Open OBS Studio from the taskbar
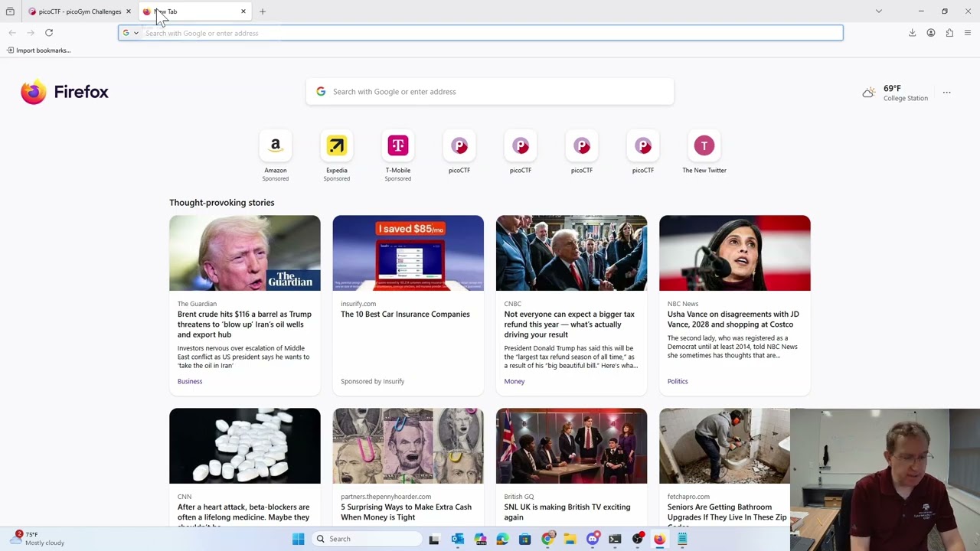Image resolution: width=980 pixels, height=551 pixels. 637,539
